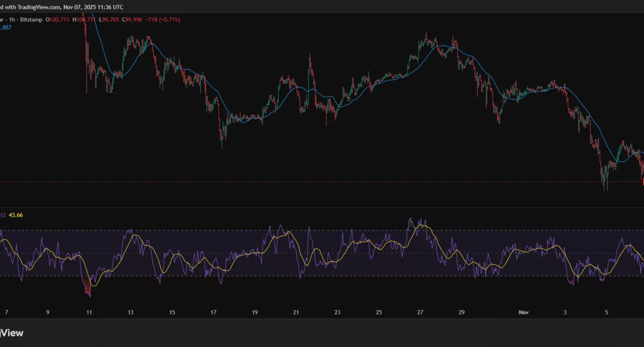This screenshot has height=347, width=644.
Task: Click the 27 date on the time axis
Action: [x=420, y=312]
